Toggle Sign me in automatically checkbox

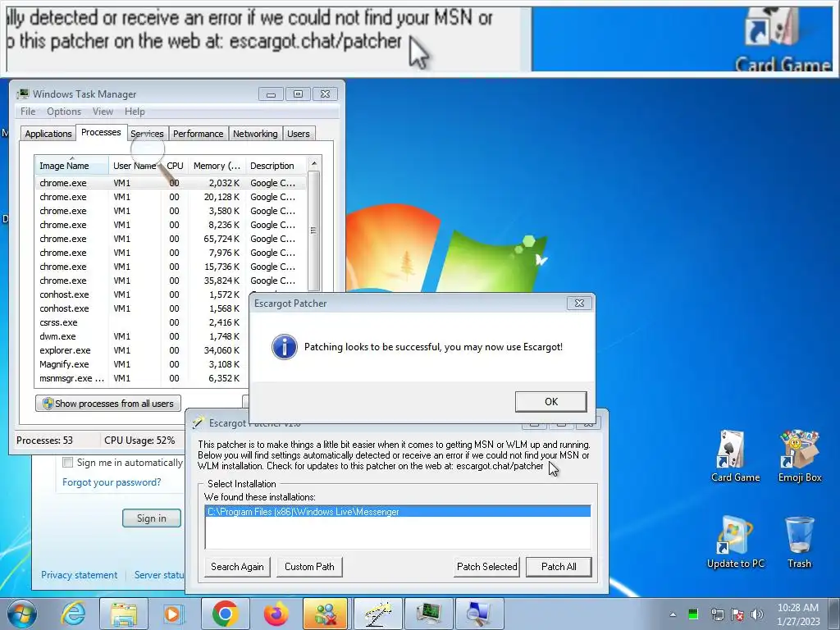pos(67,463)
